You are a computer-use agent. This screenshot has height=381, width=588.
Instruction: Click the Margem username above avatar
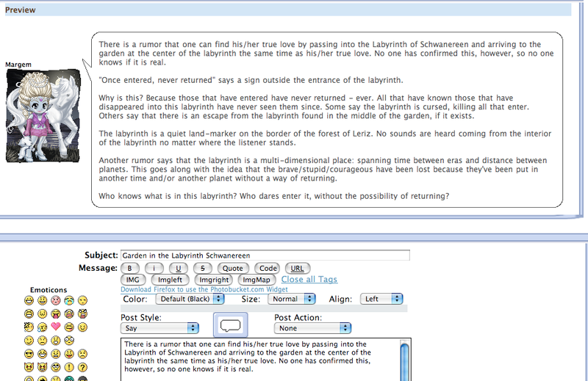18,65
